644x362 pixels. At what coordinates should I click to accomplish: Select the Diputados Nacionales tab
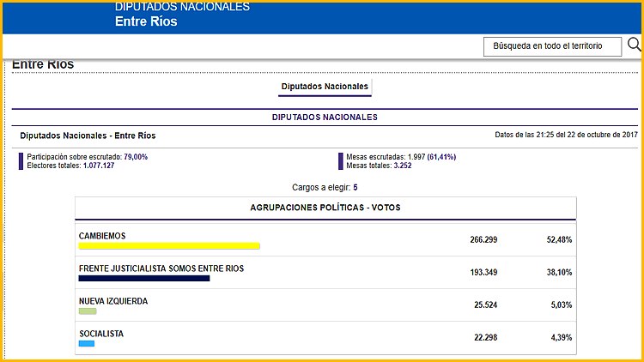click(x=325, y=87)
